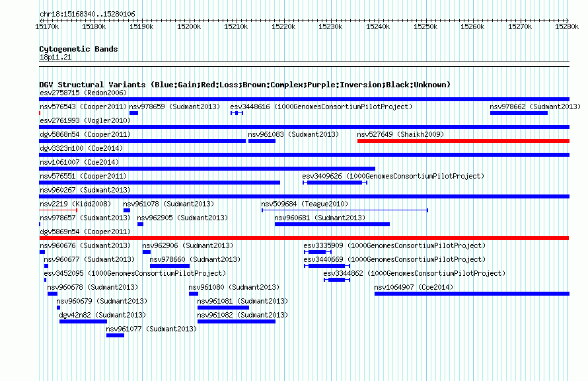This screenshot has width=588, height=381.
Task: Select esv3440669 1000GenomesConsortiumPilotProject label
Action: (x=394, y=259)
